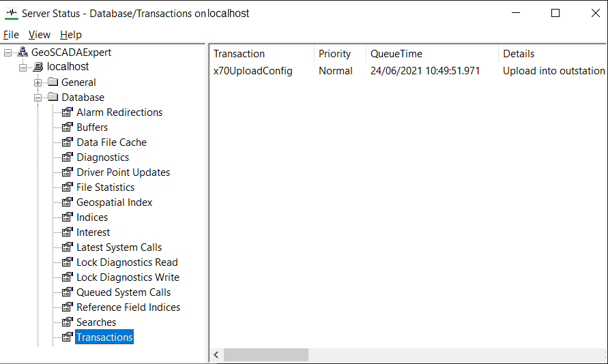Click the Diagnostics node icon
Screen dimensions: 608x364
coord(67,157)
